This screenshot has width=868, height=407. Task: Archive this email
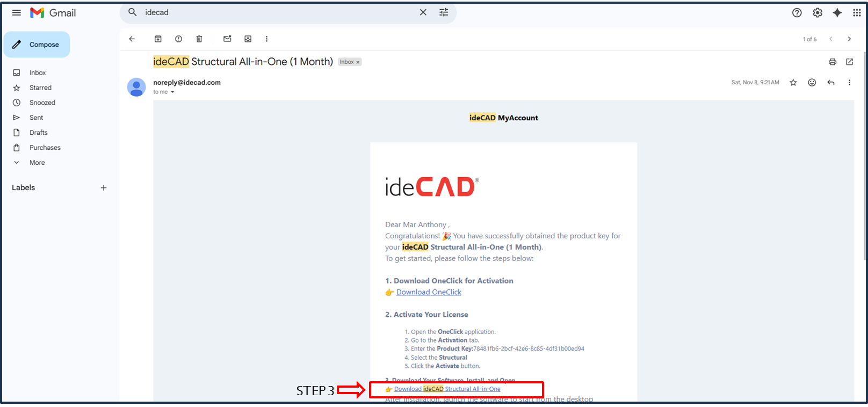[158, 39]
